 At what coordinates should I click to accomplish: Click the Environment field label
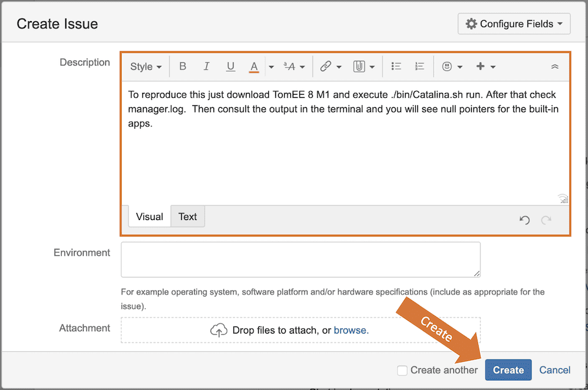pos(82,252)
